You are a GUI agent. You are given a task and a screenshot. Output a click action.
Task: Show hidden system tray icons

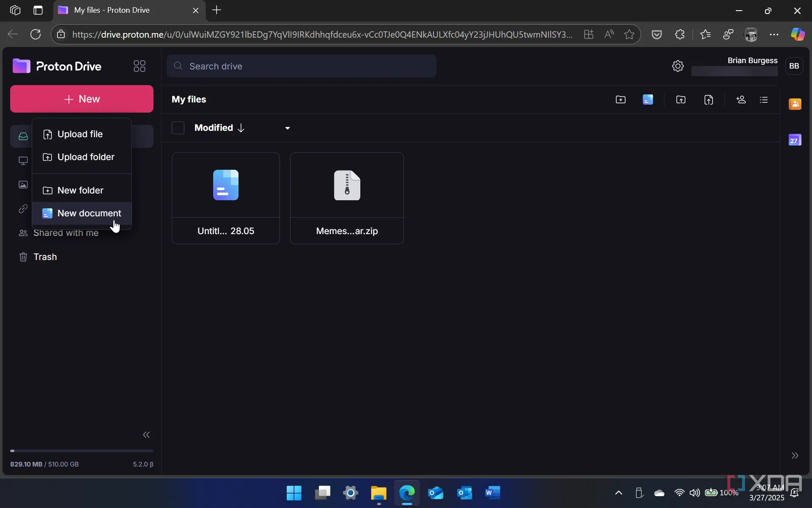[618, 493]
